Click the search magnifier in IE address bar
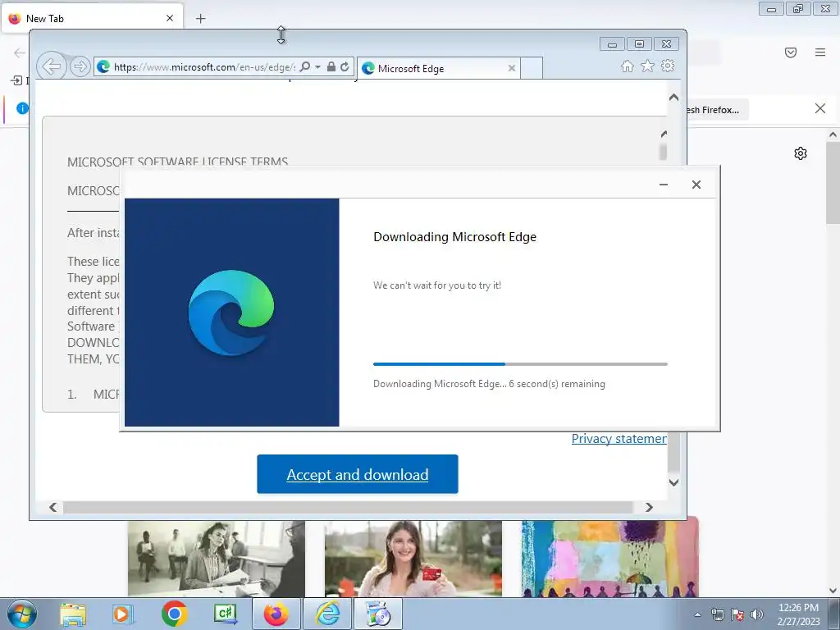 (305, 66)
